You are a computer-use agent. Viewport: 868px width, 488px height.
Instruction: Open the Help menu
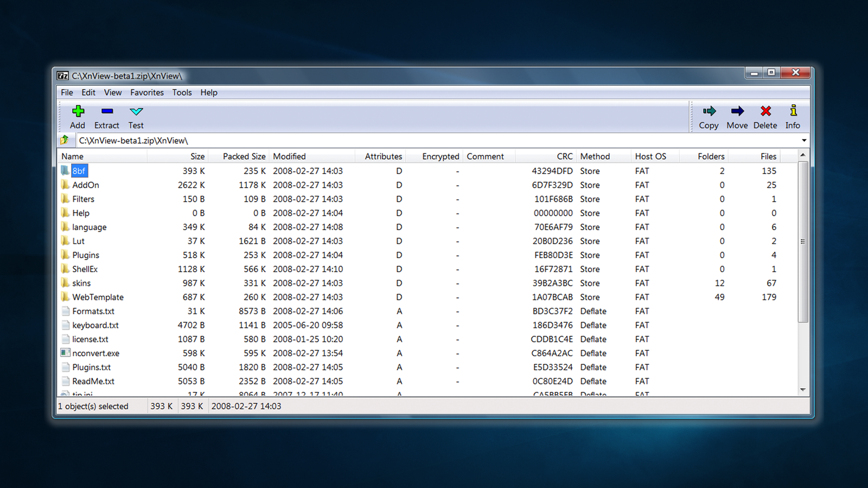point(209,93)
